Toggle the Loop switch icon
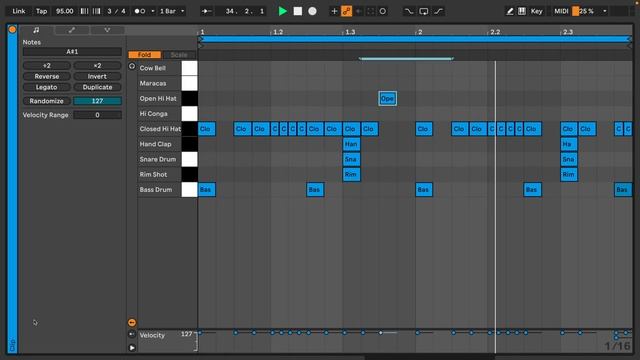 tap(424, 11)
